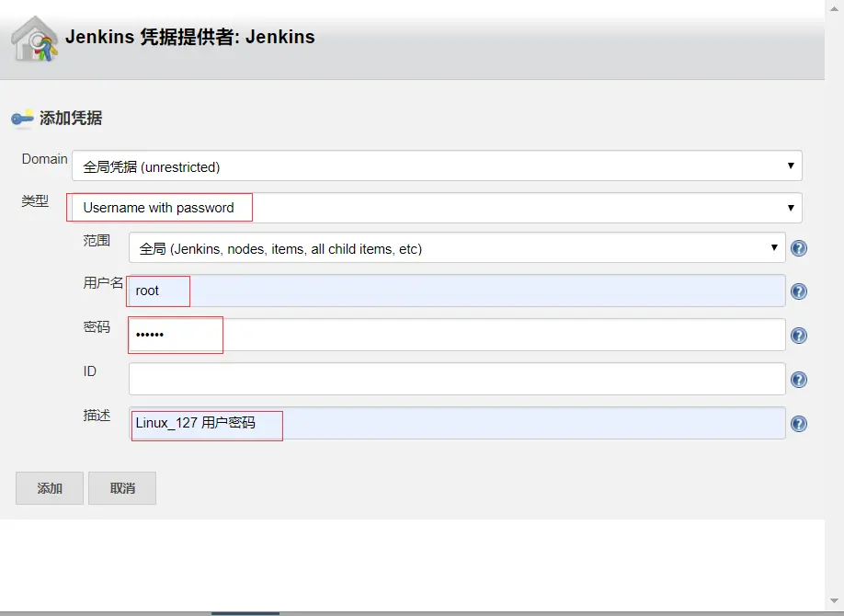The height and width of the screenshot is (616, 844).
Task: Open help for the 范围 field
Action: (x=799, y=248)
